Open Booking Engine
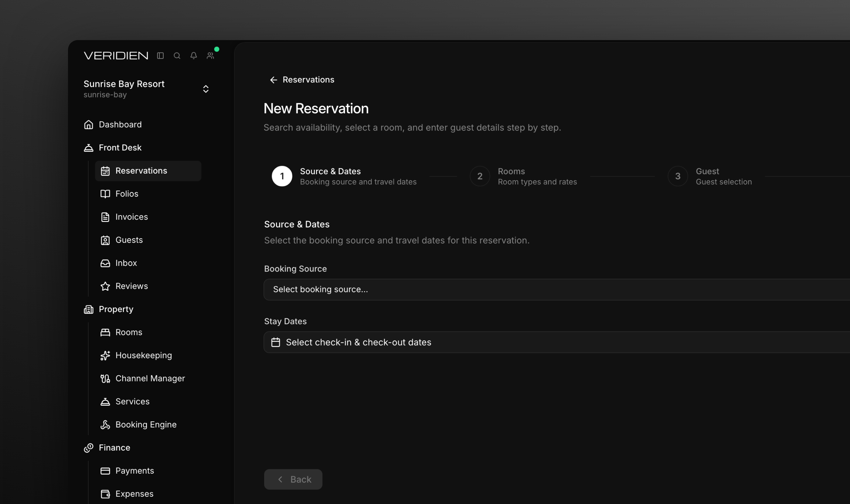The width and height of the screenshot is (850, 504). 146,425
